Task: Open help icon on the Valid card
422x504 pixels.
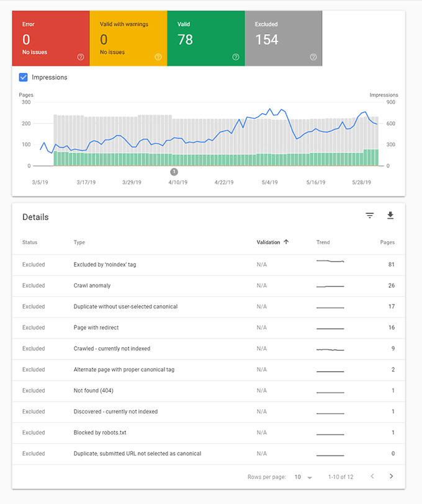Action: pos(236,57)
